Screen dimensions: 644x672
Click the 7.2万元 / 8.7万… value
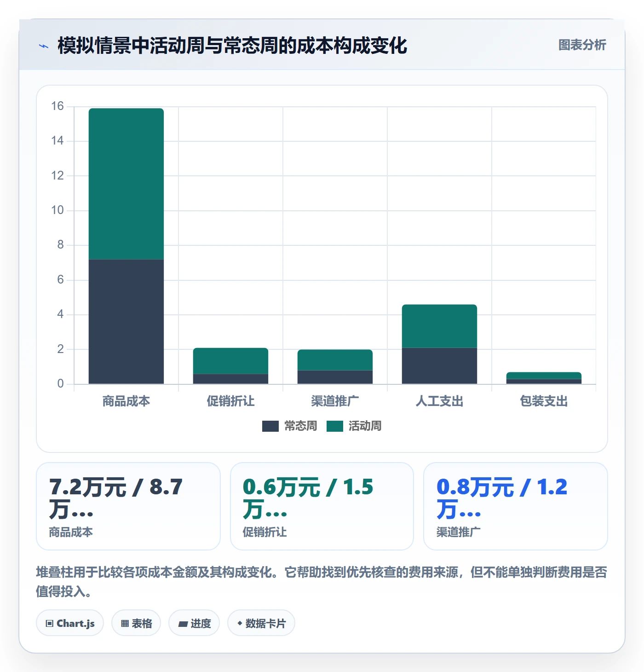coord(116,498)
